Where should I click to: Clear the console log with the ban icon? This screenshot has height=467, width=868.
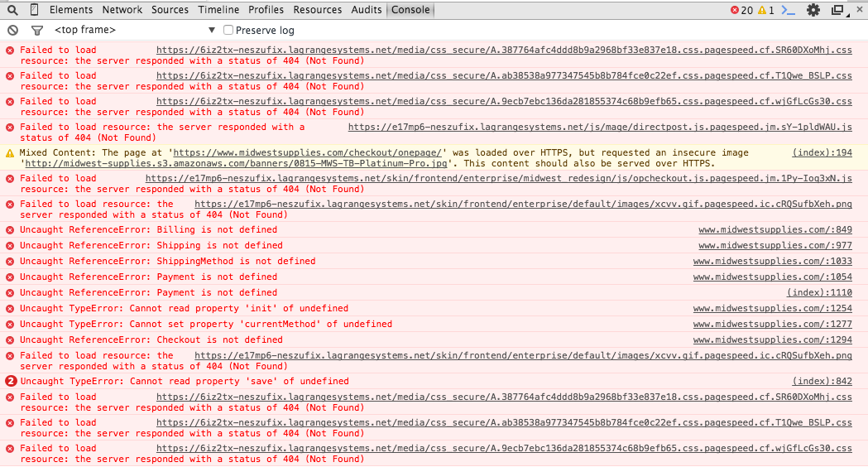click(12, 31)
